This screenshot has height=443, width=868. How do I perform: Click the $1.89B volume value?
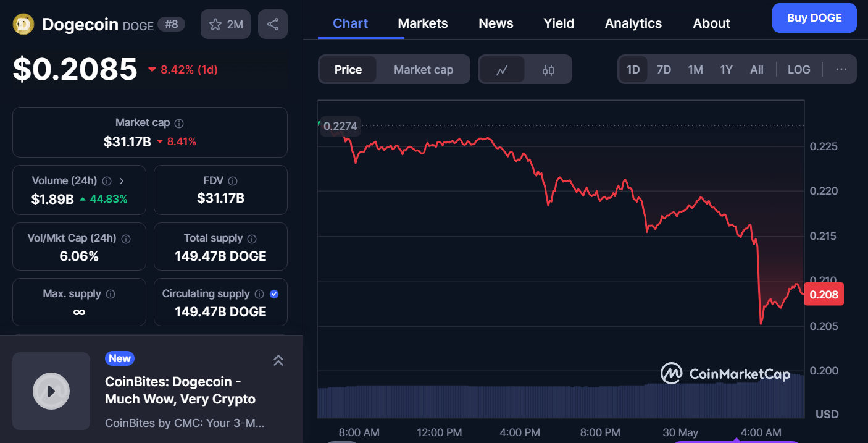(x=52, y=199)
